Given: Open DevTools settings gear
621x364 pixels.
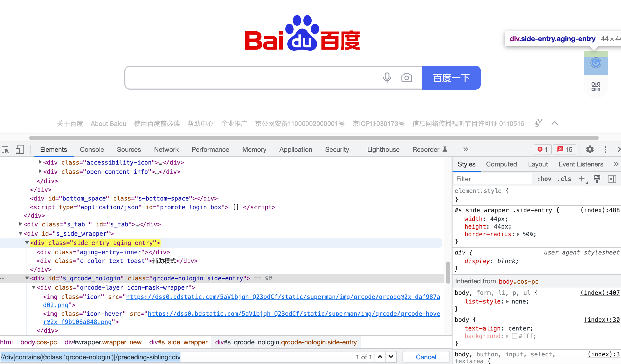Looking at the screenshot, I should pyautogui.click(x=590, y=149).
